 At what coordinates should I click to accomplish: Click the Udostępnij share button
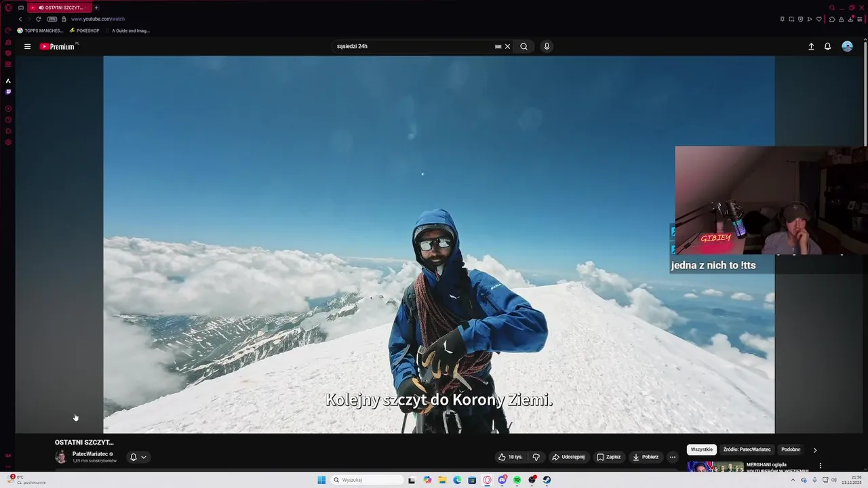pyautogui.click(x=568, y=457)
